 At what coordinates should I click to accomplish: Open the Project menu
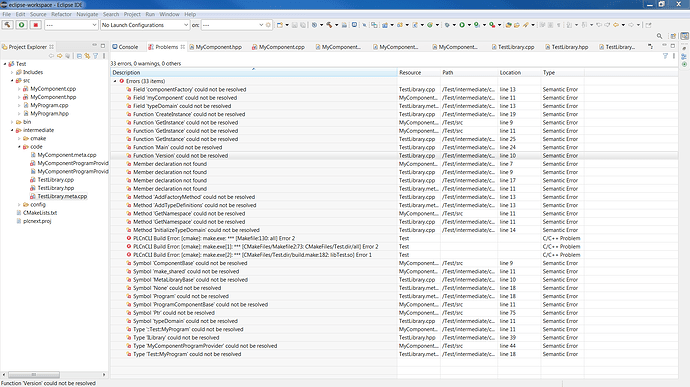pyautogui.click(x=132, y=14)
